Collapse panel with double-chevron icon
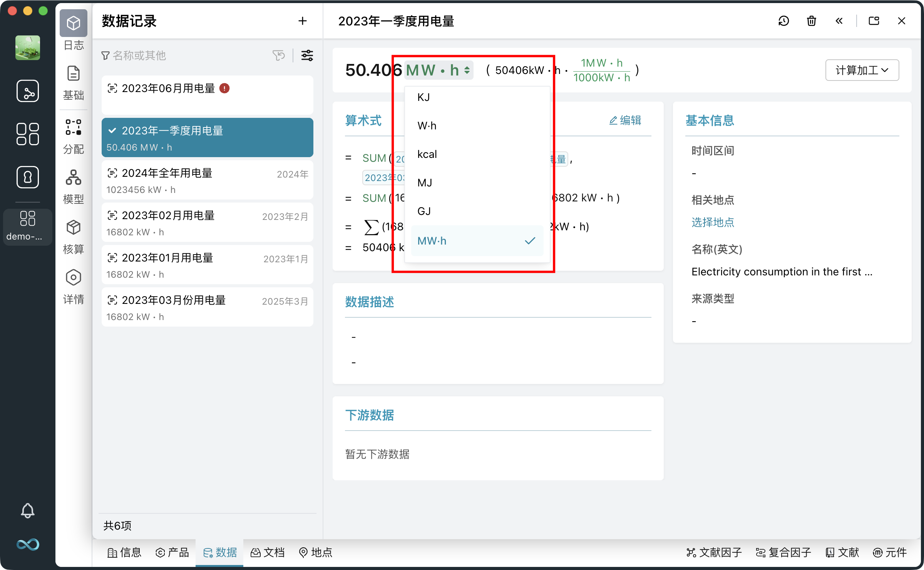Viewport: 924px width, 570px height. (x=839, y=21)
